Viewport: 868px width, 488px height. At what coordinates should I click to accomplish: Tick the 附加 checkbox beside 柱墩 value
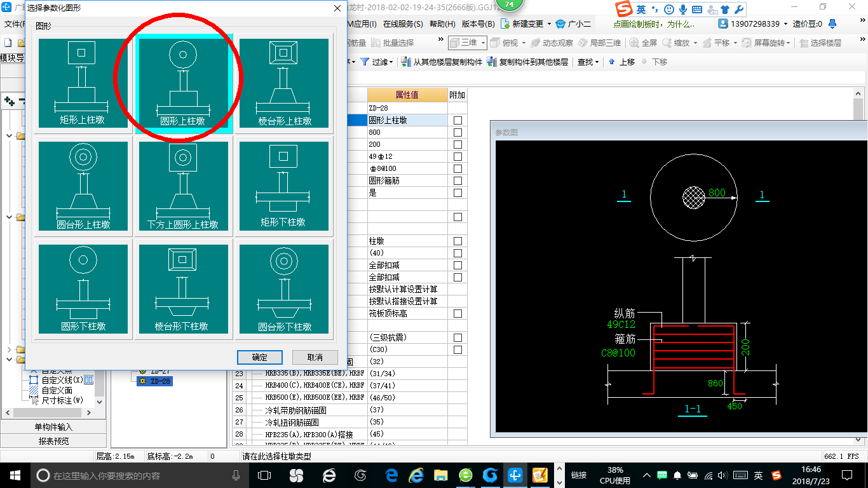[458, 241]
